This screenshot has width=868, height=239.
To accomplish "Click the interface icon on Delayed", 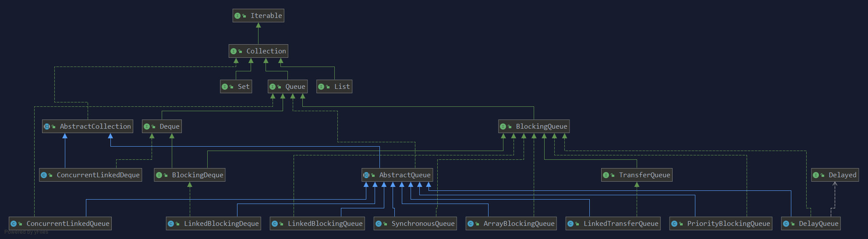I will click(816, 175).
